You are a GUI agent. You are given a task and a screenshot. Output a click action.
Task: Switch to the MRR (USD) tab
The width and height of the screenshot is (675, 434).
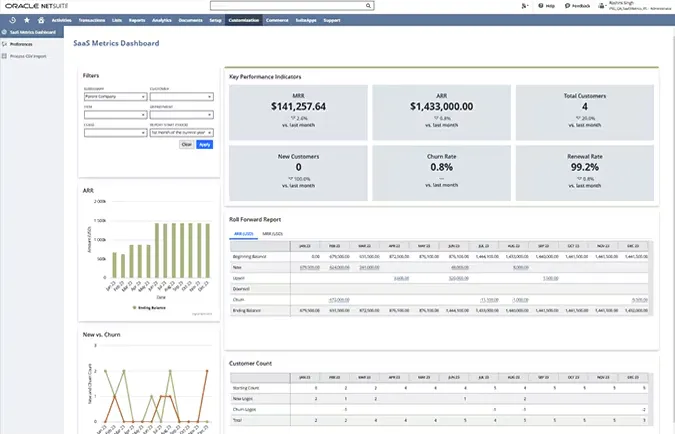[272, 233]
